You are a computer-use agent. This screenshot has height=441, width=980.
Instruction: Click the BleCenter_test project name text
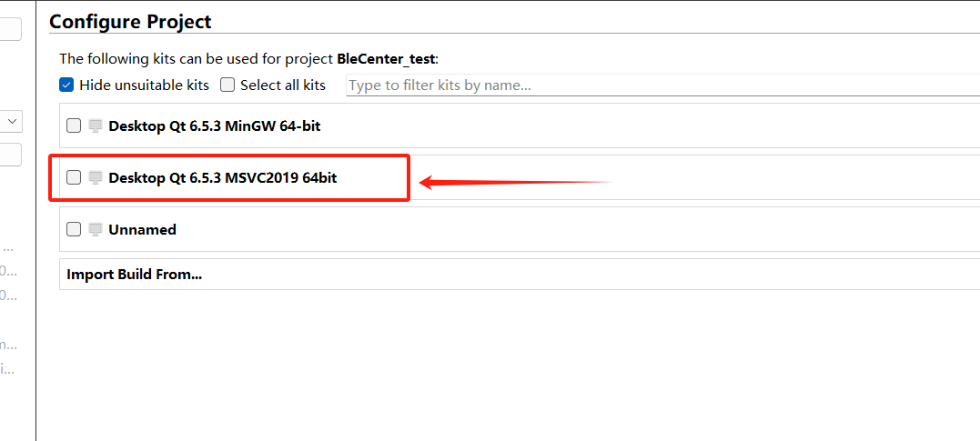[x=386, y=59]
